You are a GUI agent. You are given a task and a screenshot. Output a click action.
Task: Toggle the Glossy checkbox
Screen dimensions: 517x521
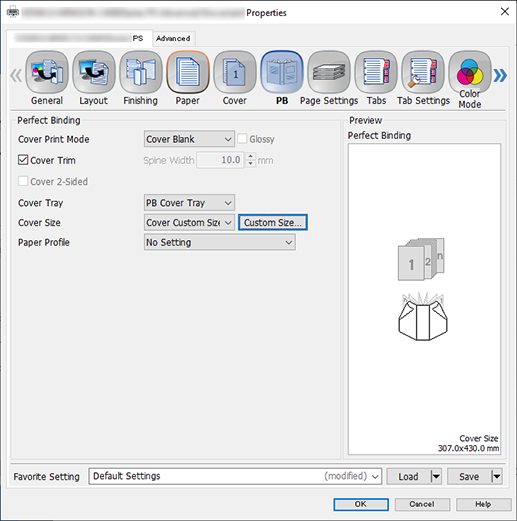(242, 139)
